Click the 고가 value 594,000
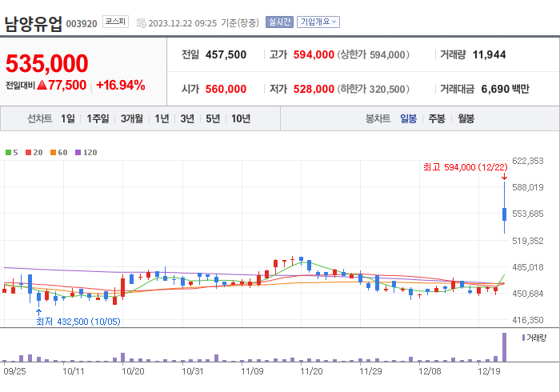The width and height of the screenshot is (560, 392). click(x=314, y=54)
